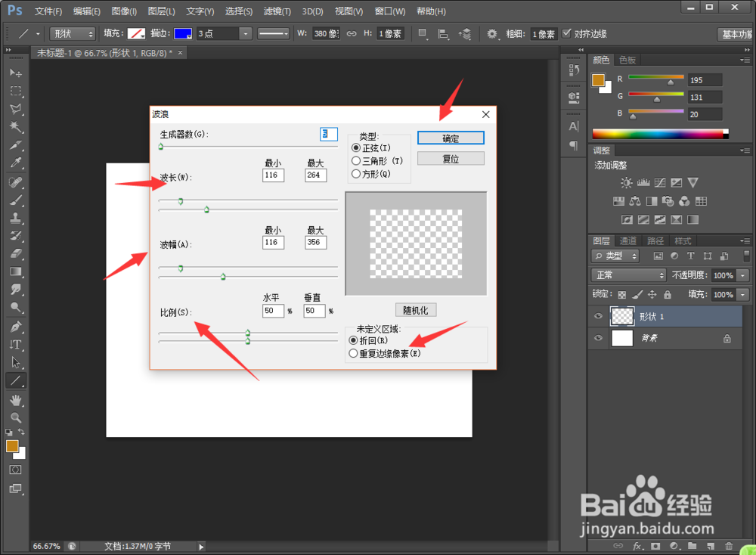Hide the 背景 layer

598,338
